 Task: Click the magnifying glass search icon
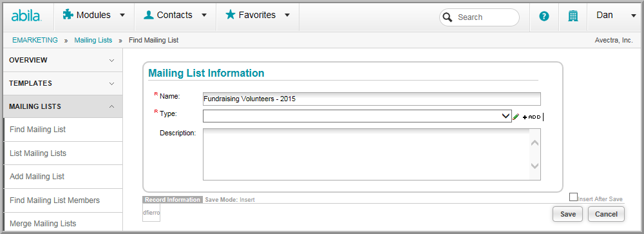[448, 17]
